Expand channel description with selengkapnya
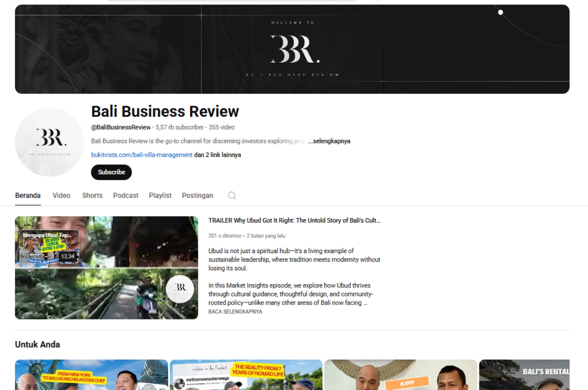This screenshot has width=588, height=390. click(x=329, y=141)
